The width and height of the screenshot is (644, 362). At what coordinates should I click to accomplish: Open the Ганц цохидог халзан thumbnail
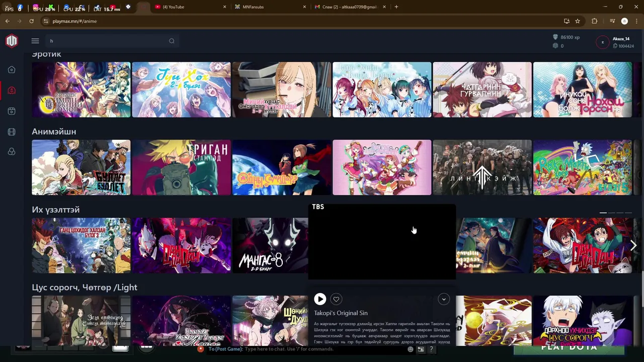(81, 245)
